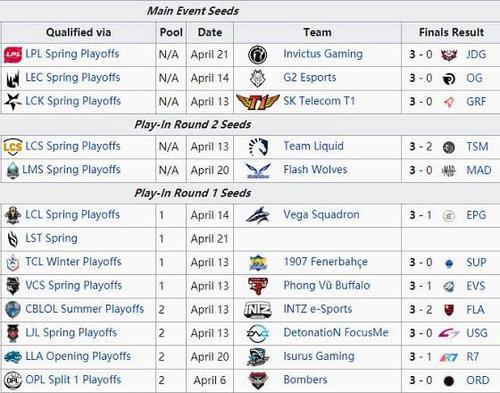Open the G2 Esports team link
This screenshot has height=393, width=500.
point(310,78)
